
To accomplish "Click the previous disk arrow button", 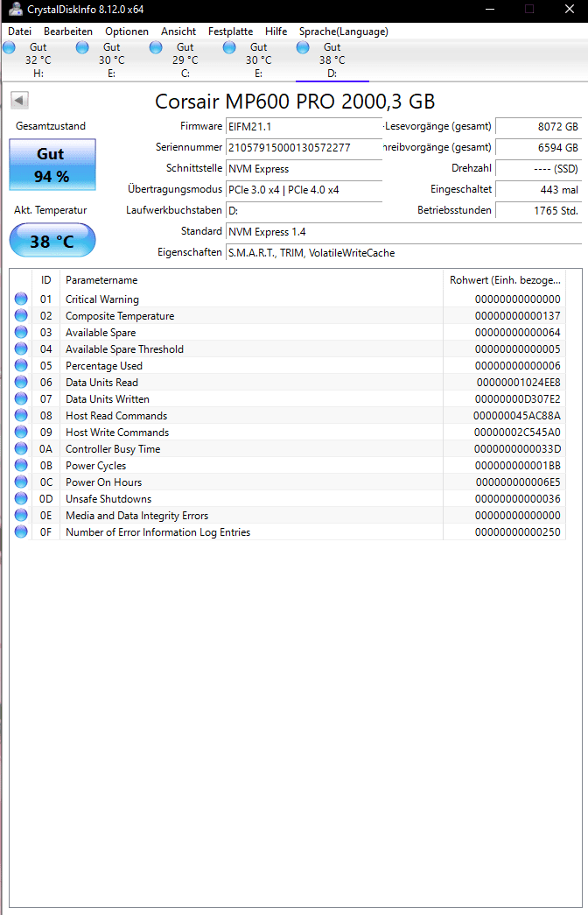I will click(19, 101).
